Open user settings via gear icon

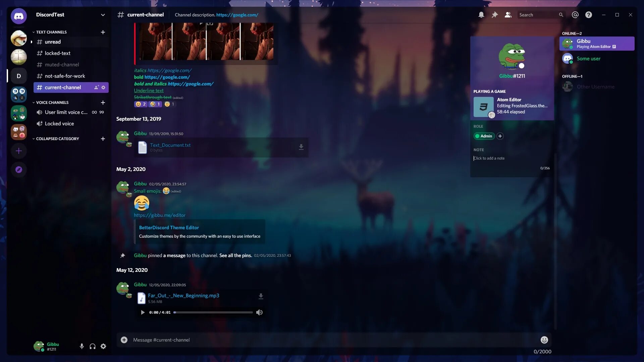pos(103,347)
